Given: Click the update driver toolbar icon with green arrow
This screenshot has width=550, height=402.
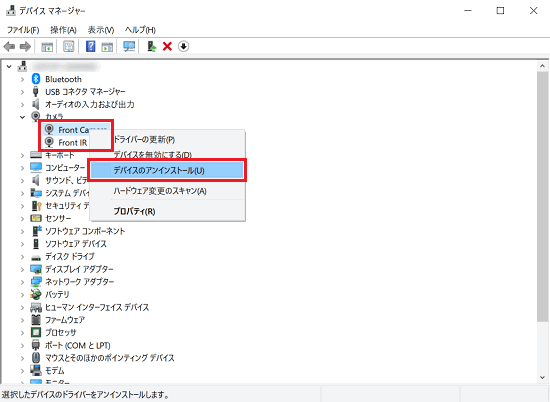Looking at the screenshot, I should (152, 46).
